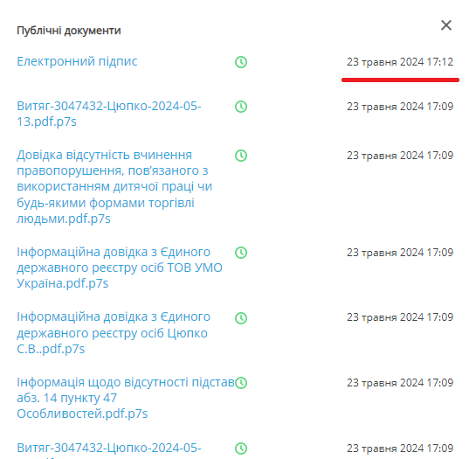
Task: Click the clock icon beside the first Витяг-3047432 file
Action: 241,107
